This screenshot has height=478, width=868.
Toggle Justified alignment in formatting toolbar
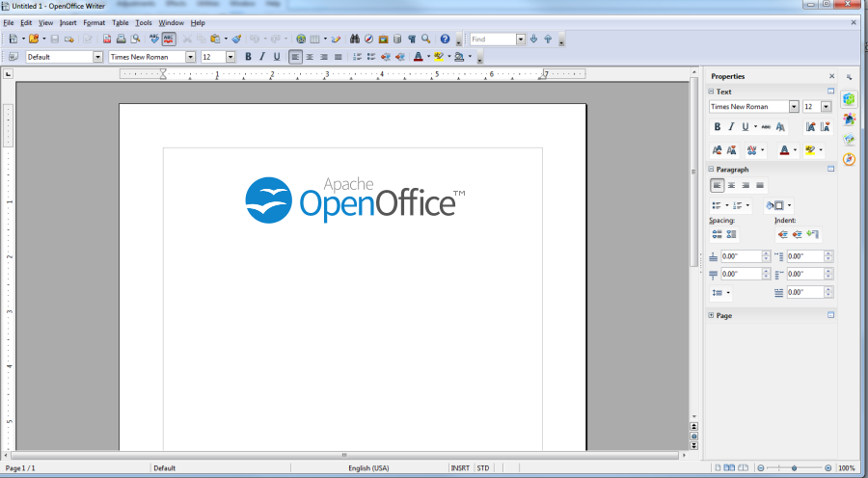[339, 57]
